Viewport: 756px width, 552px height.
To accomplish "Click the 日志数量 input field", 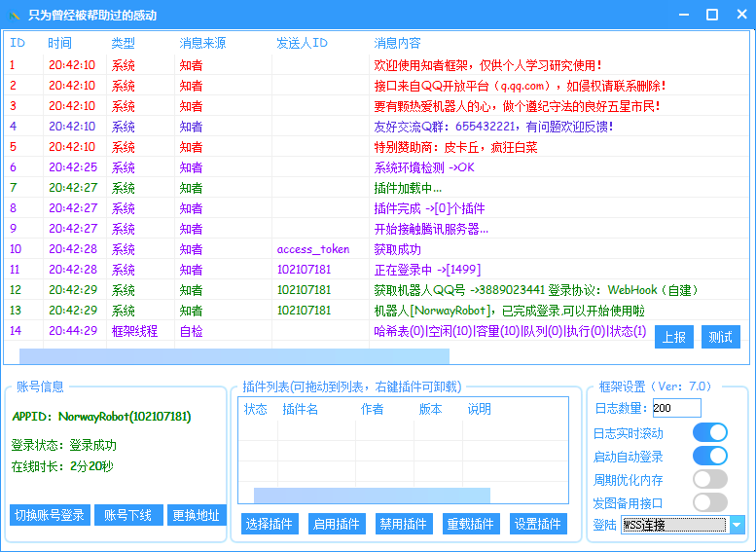I will point(677,408).
